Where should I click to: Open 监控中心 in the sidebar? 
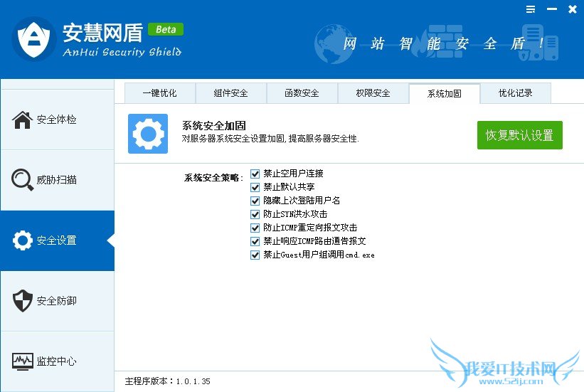coord(57,361)
